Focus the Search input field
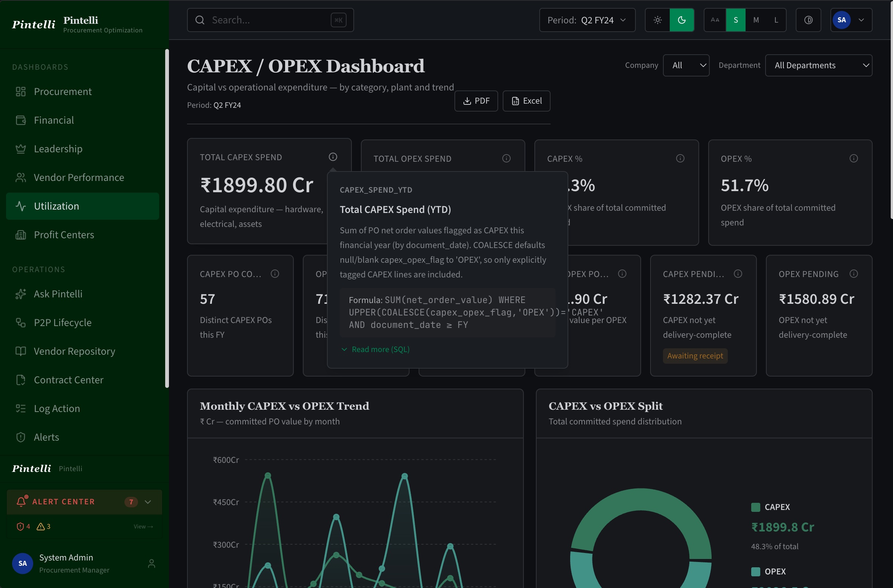Viewport: 893px width, 588px height. point(270,20)
